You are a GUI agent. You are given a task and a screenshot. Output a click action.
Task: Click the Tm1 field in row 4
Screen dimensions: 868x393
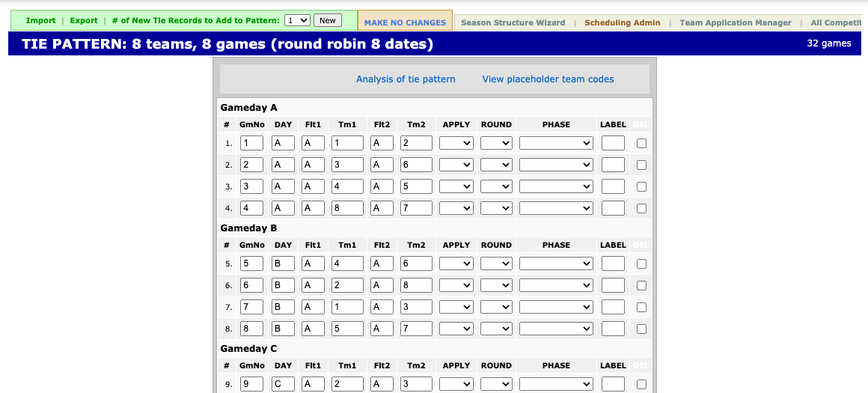pyautogui.click(x=347, y=208)
